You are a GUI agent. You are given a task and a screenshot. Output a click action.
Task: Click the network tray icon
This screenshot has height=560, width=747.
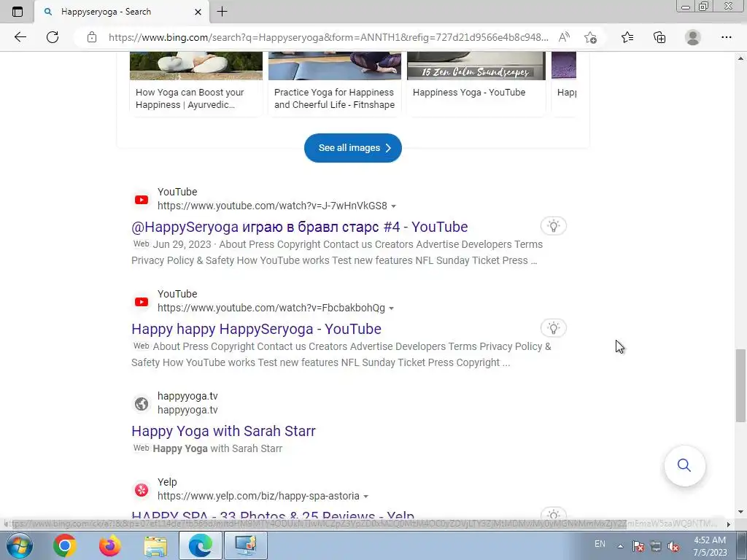click(656, 546)
